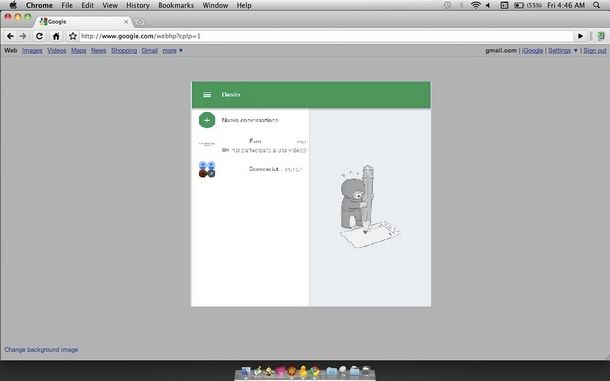Viewport: 610px width, 381px height.
Task: Click the green plus new conversation button
Action: coord(207,120)
